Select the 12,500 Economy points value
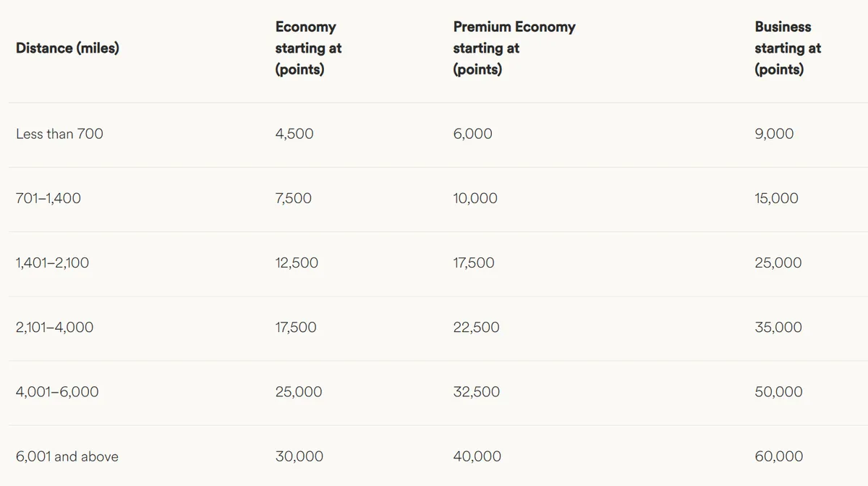Screen dimensions: 868x486 click(297, 263)
